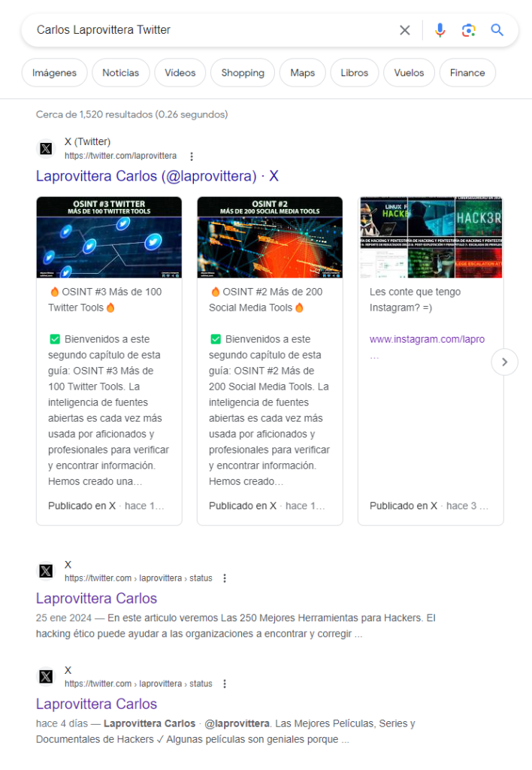
Task: Open the hacker collage thumbnail of the Instagram post
Action: (x=431, y=238)
